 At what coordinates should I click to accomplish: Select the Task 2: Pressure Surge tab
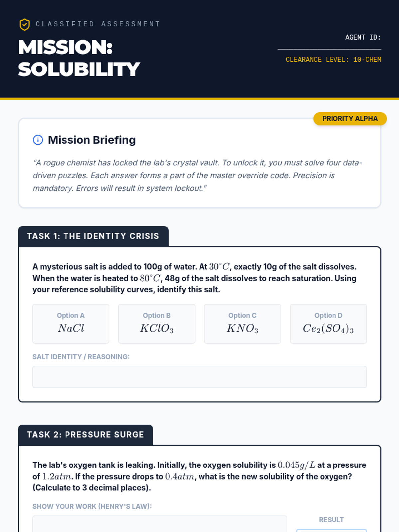[x=85, y=435]
